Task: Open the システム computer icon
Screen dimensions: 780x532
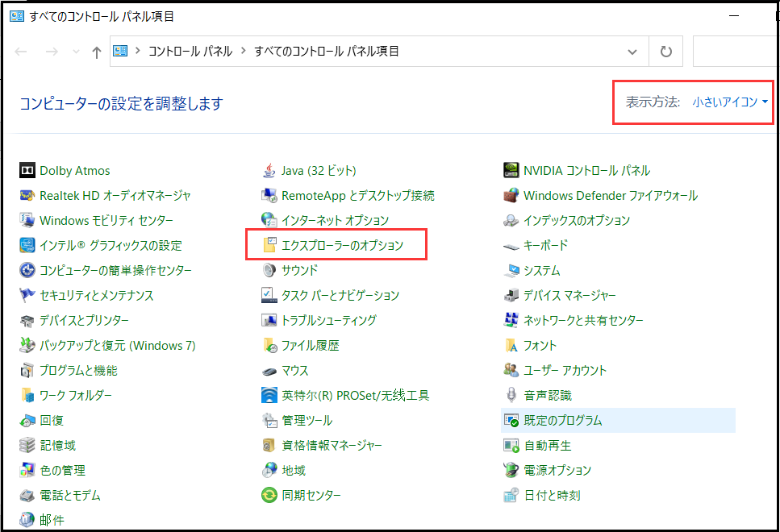Action: (x=511, y=271)
